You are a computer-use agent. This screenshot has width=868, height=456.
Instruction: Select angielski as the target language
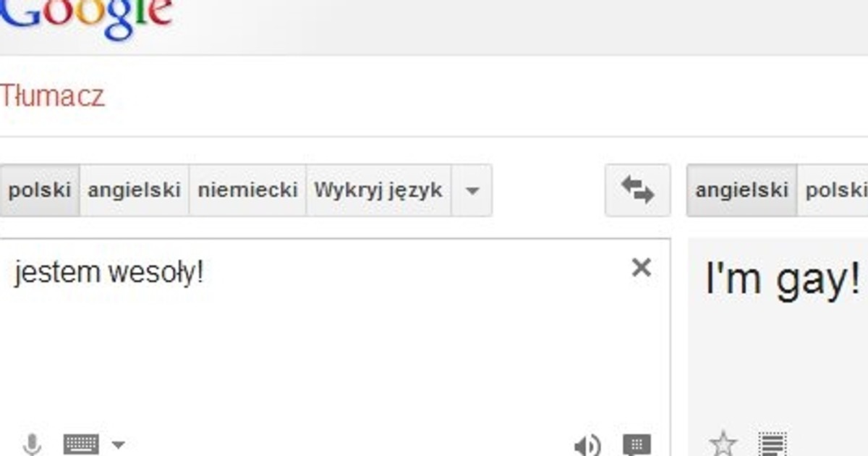pos(741,190)
